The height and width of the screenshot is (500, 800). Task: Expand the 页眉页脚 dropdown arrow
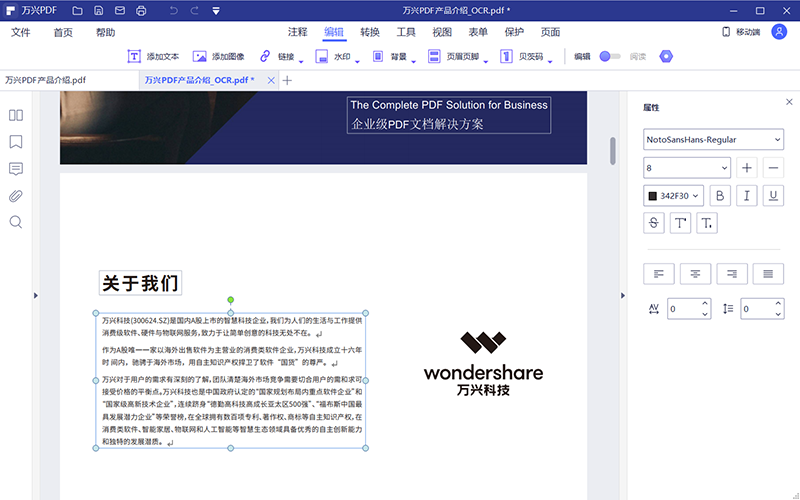(486, 61)
